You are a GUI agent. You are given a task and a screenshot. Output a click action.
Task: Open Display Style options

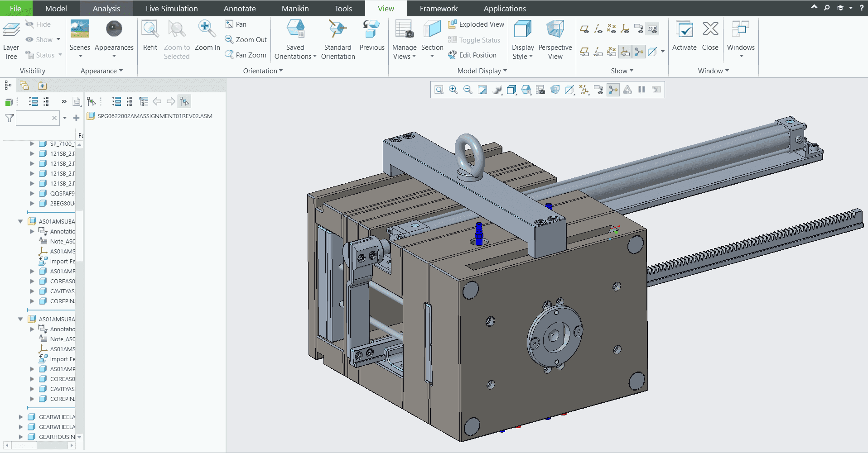click(x=523, y=39)
